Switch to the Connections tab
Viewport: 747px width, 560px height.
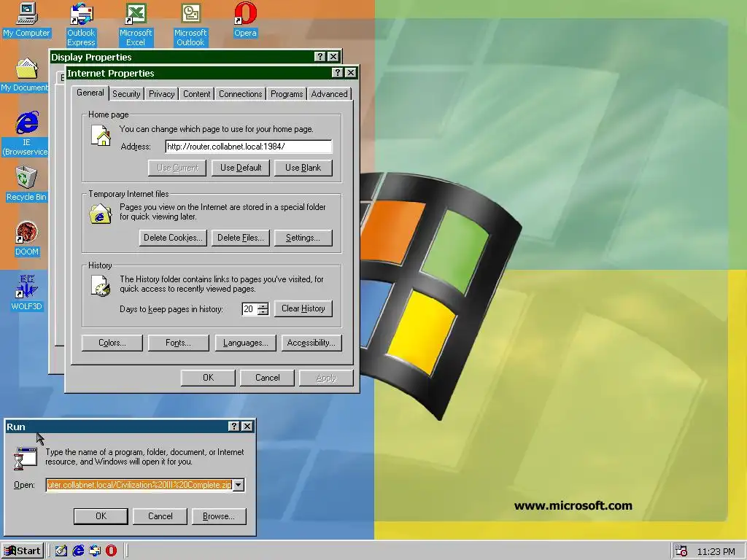click(x=241, y=94)
